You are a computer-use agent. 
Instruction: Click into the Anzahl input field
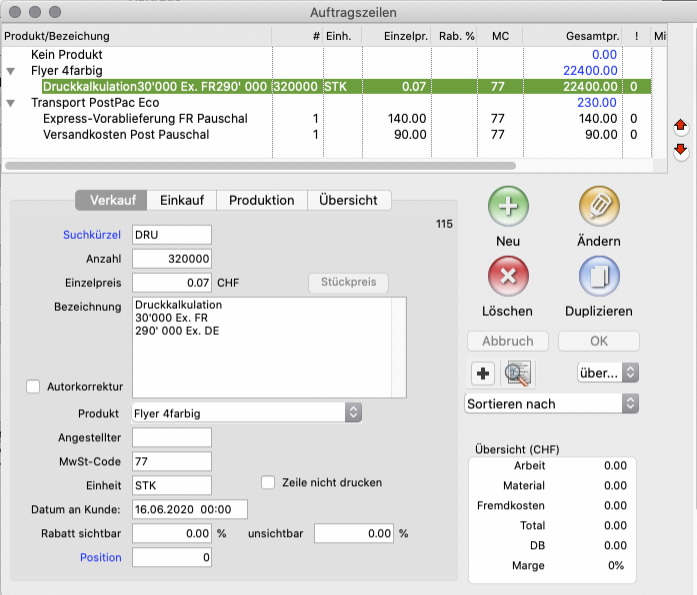[x=172, y=259]
